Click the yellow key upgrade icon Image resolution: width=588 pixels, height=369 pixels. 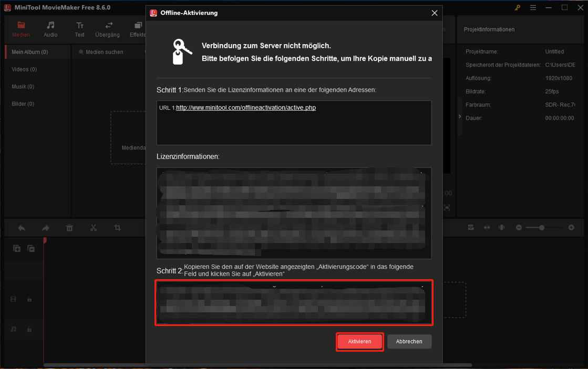click(517, 7)
